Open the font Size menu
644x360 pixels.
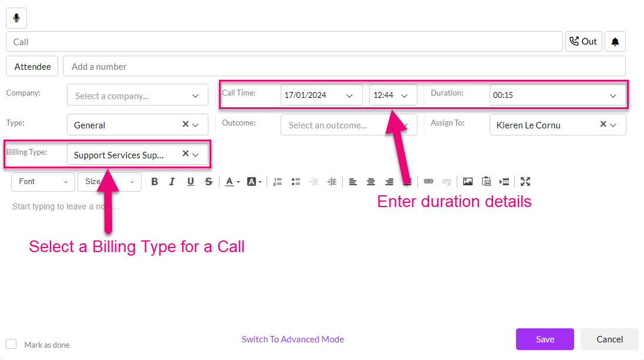coord(109,182)
